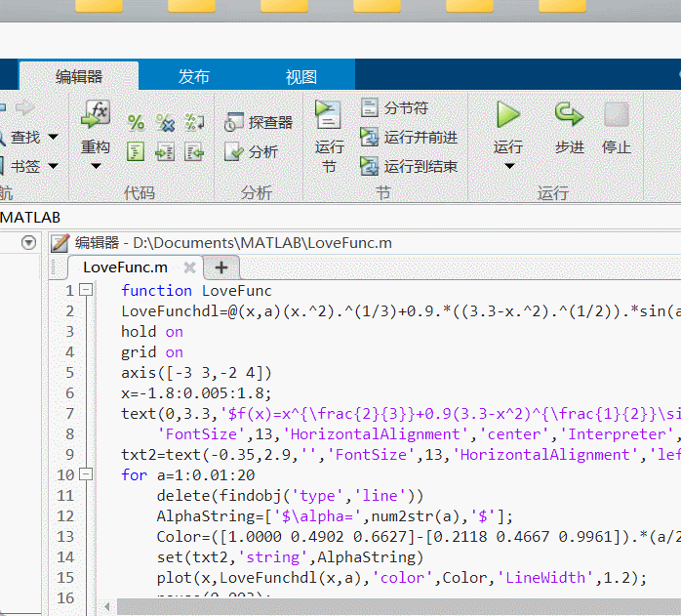Click the horizontal scrollbar left arrow
The width and height of the screenshot is (681, 616).
click(x=107, y=607)
